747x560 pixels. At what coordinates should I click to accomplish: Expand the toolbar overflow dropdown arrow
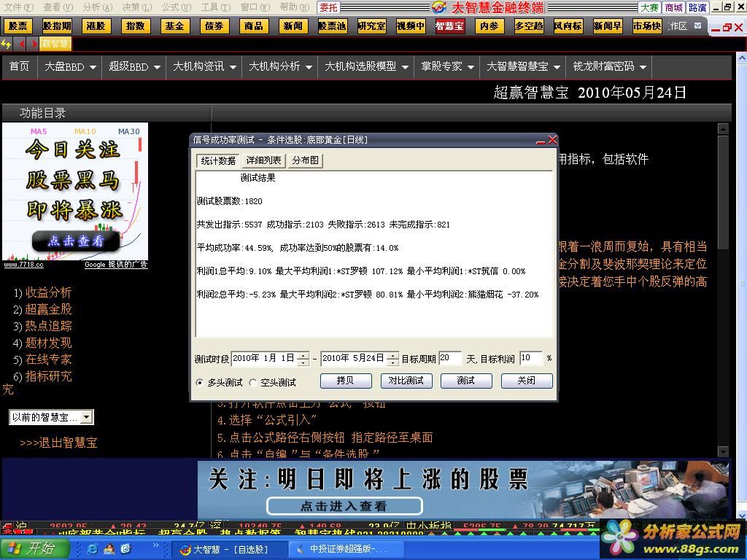[x=697, y=26]
